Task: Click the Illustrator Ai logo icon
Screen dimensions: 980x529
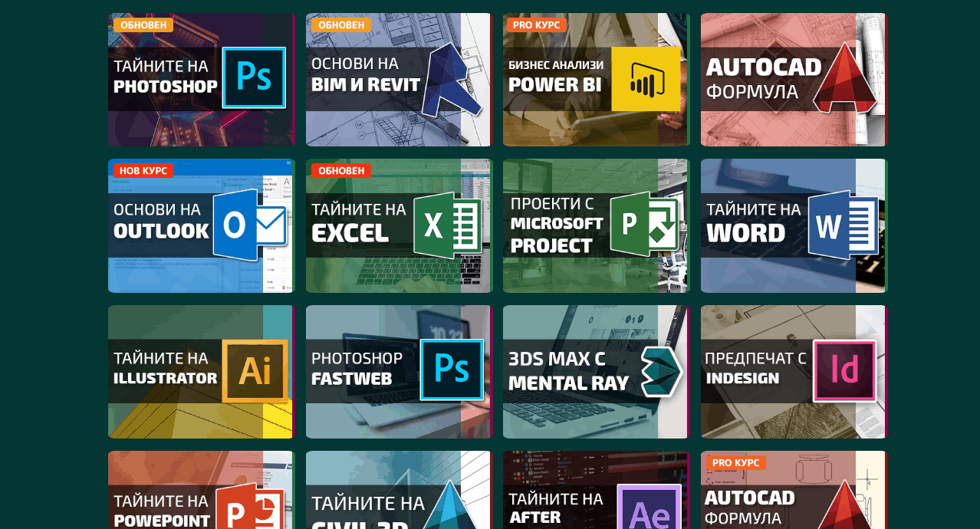Action: (255, 371)
